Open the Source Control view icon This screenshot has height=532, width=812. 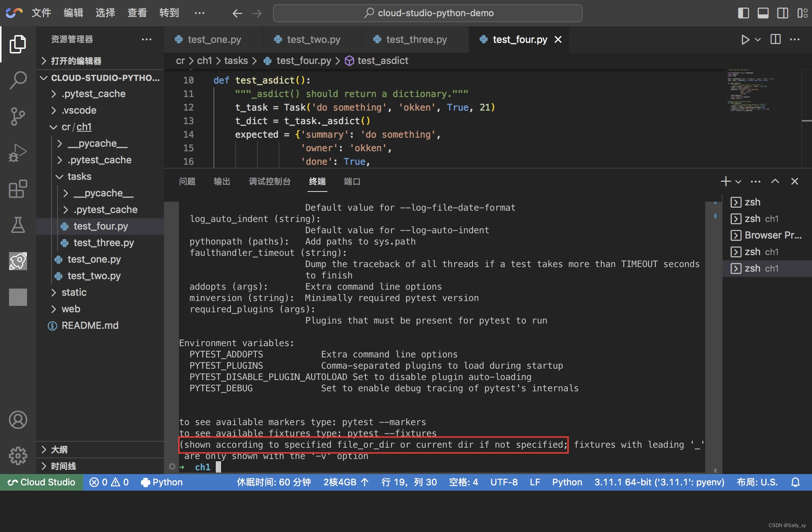[x=18, y=116]
